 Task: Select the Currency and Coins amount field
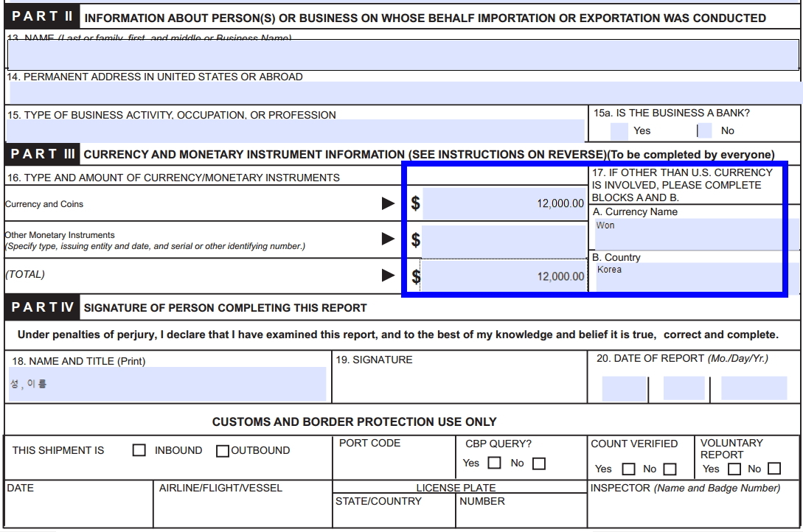point(504,203)
